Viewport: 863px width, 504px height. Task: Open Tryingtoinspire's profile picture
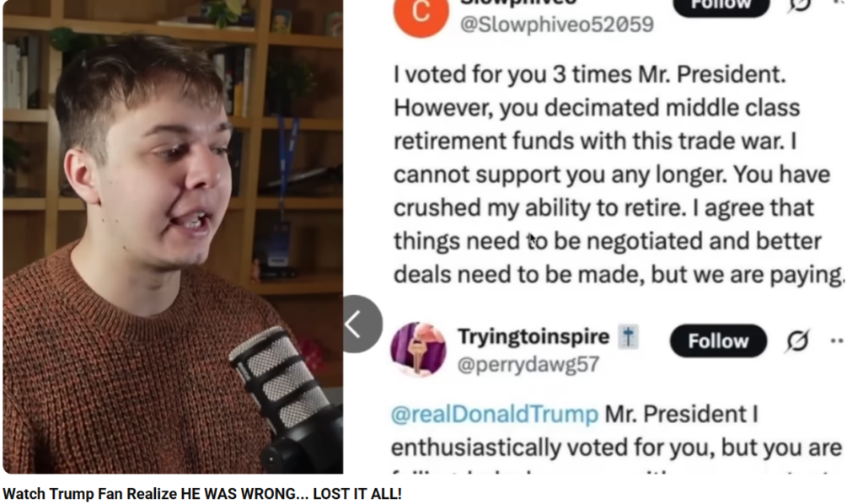[x=418, y=349]
